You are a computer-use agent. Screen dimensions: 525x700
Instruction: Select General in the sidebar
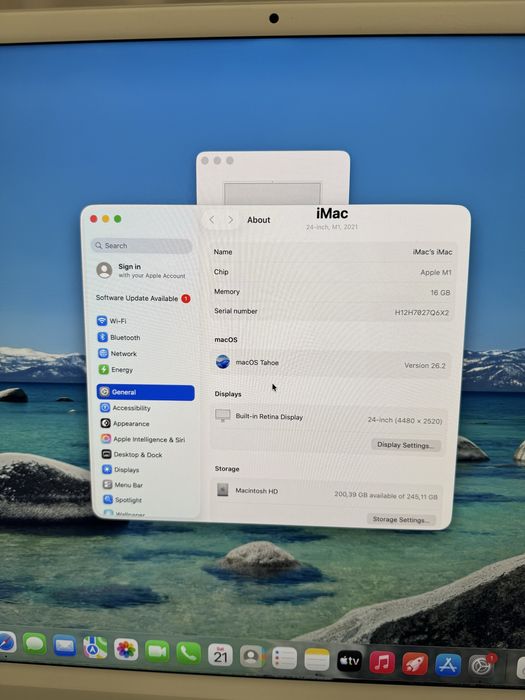click(146, 392)
